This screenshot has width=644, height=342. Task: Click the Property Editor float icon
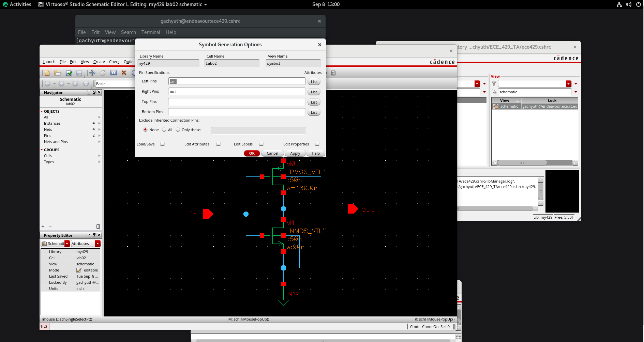coord(94,235)
